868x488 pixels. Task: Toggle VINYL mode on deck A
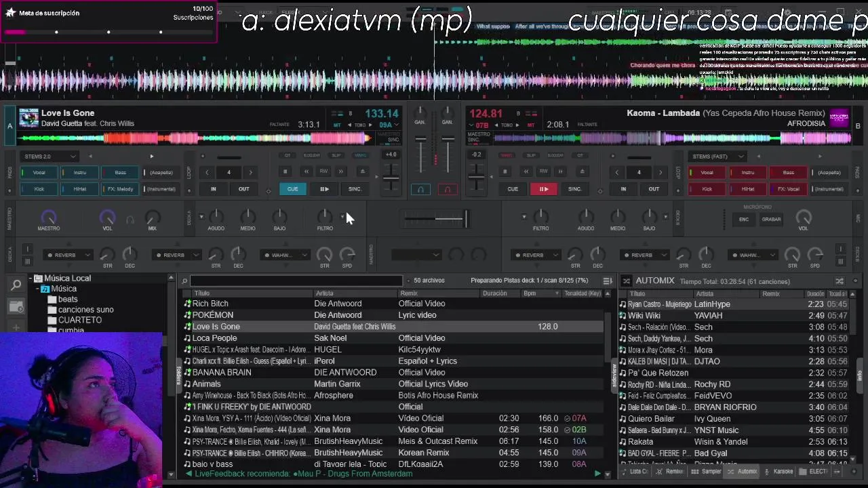359,155
